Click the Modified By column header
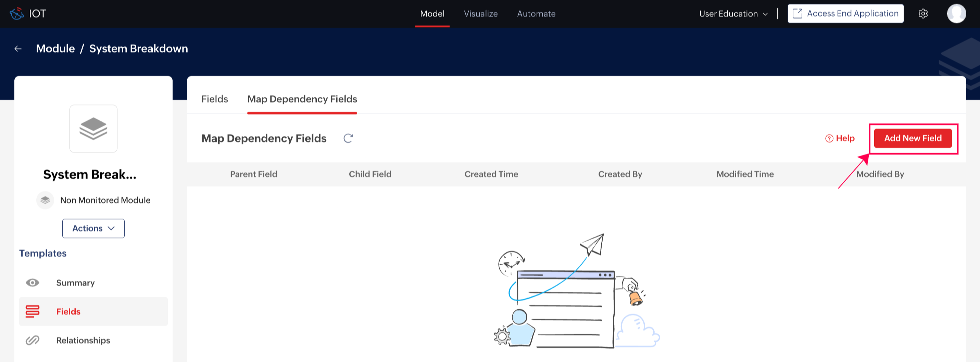The width and height of the screenshot is (980, 362). coord(880,174)
